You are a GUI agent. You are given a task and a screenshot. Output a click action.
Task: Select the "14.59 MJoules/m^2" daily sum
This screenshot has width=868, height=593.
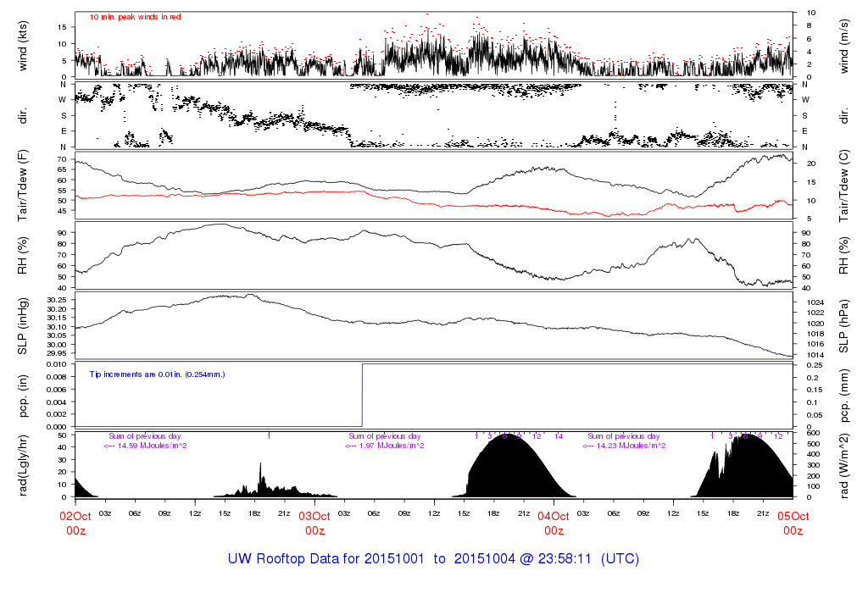(x=152, y=446)
